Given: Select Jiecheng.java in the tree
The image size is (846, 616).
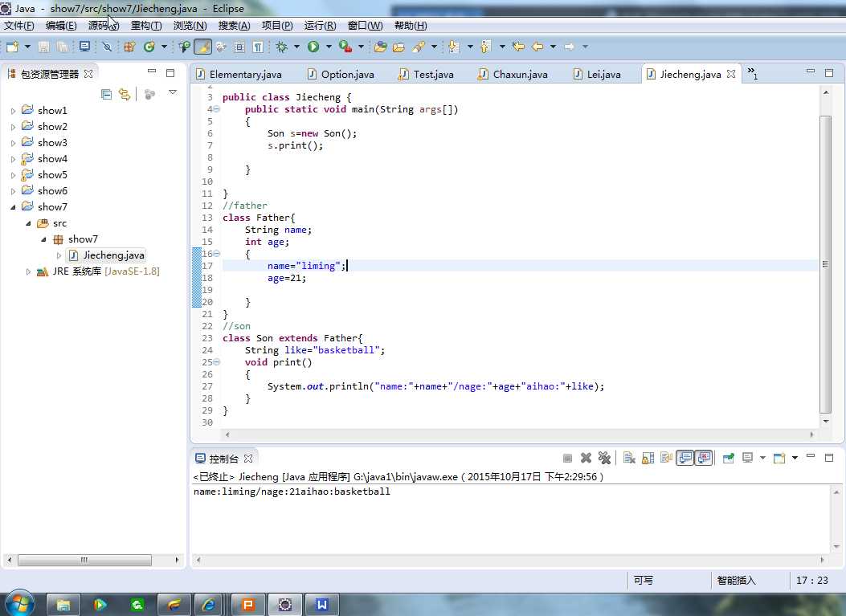Looking at the screenshot, I should point(106,255).
